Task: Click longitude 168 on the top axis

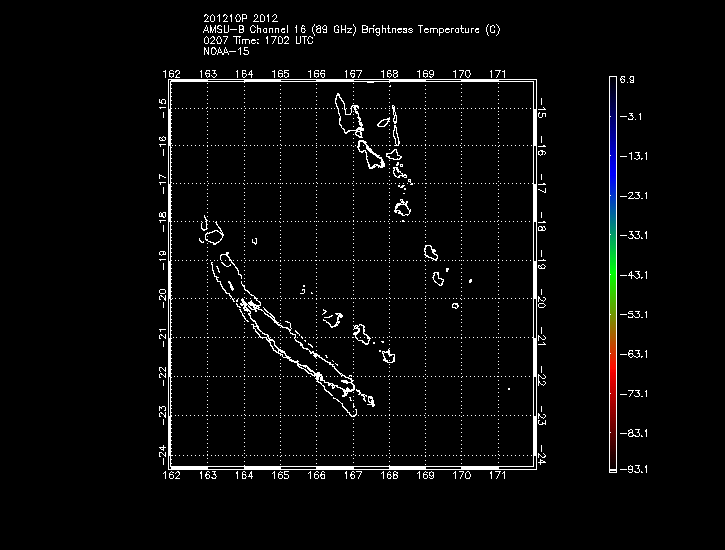Action: pos(389,74)
